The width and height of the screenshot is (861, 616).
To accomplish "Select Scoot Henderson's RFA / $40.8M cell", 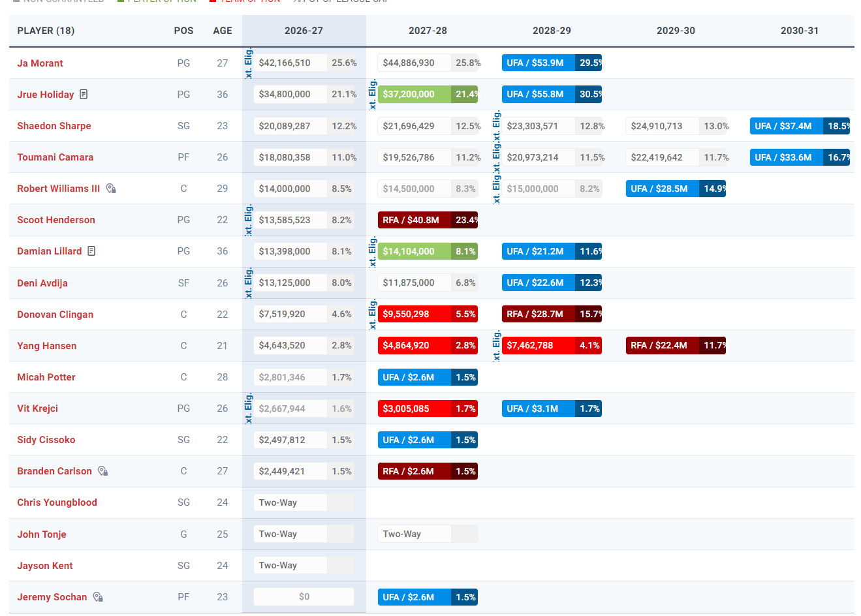I will click(x=428, y=220).
